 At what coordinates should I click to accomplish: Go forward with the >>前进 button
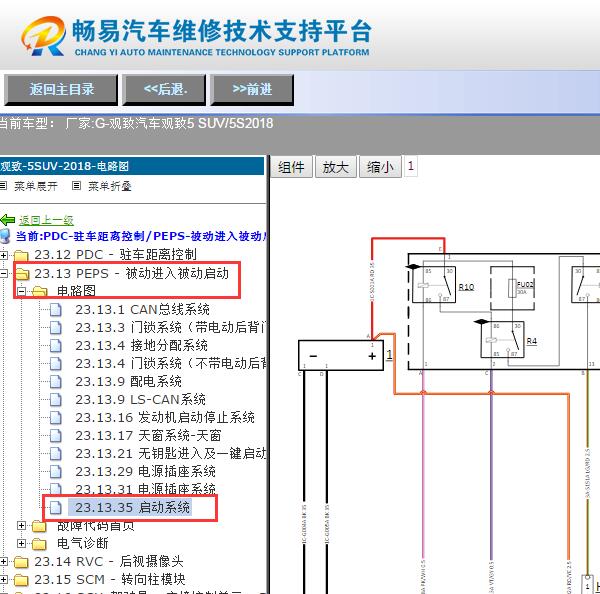252,90
